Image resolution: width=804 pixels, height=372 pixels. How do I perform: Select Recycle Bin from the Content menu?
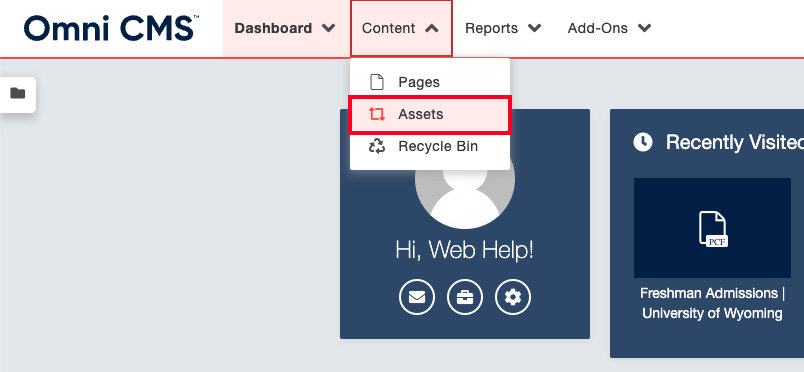click(430, 146)
